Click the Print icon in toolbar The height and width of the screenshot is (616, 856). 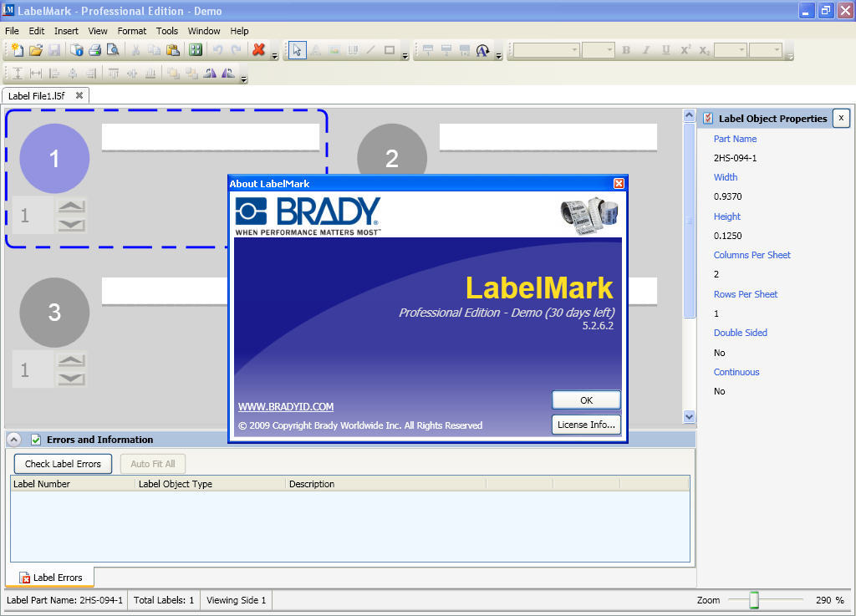point(94,50)
